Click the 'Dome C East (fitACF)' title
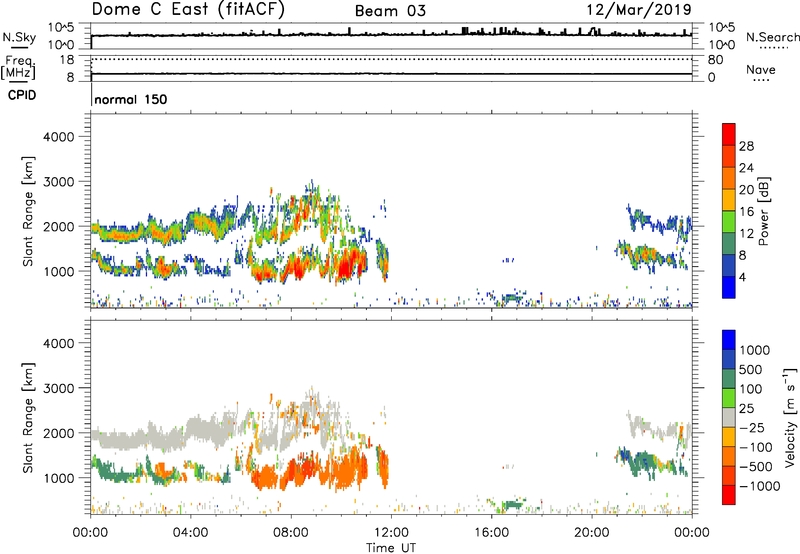The width and height of the screenshot is (800, 554). coord(188,10)
